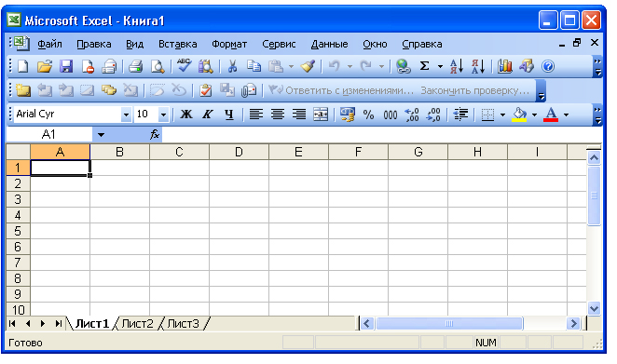Apply the yellow Fill Color bucket
This screenshot has height=364, width=617.
tap(519, 115)
